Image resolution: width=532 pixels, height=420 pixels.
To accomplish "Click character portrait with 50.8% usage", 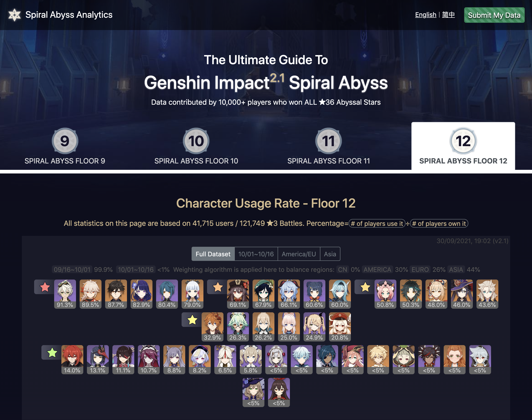I will pyautogui.click(x=385, y=294).
